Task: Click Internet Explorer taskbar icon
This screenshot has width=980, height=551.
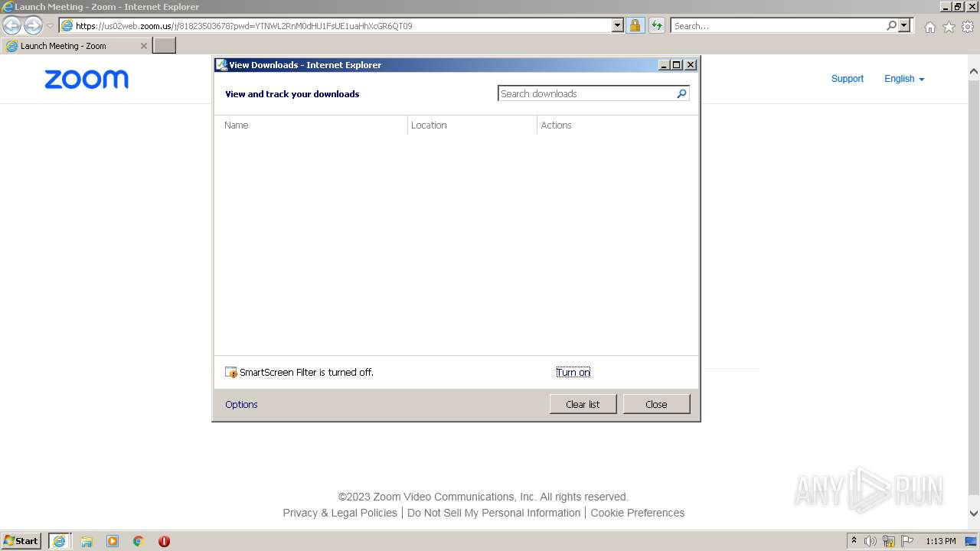Action: [x=59, y=541]
